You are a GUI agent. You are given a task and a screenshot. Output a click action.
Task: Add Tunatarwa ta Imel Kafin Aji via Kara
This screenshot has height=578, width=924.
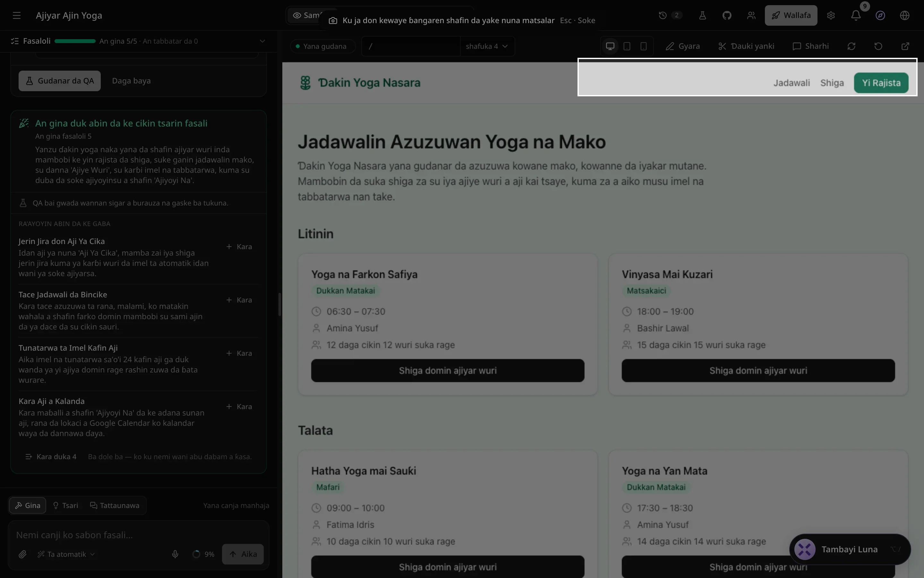239,353
